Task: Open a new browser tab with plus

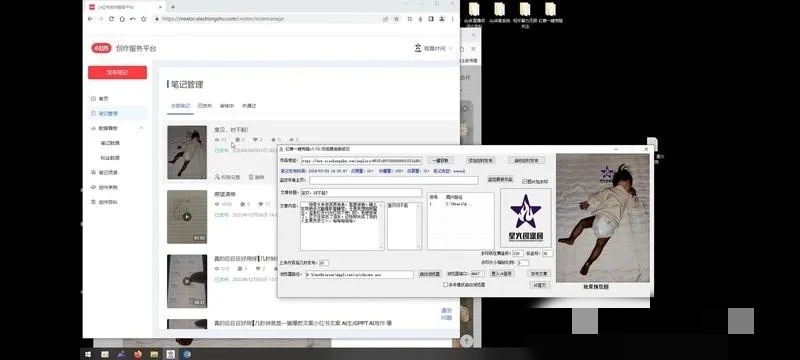Action: (173, 7)
